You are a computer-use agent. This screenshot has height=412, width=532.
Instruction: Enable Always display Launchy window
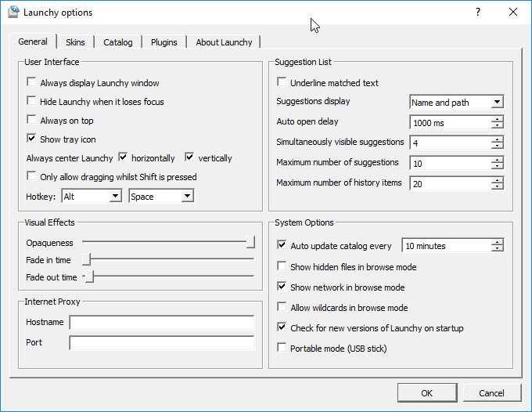(x=31, y=82)
